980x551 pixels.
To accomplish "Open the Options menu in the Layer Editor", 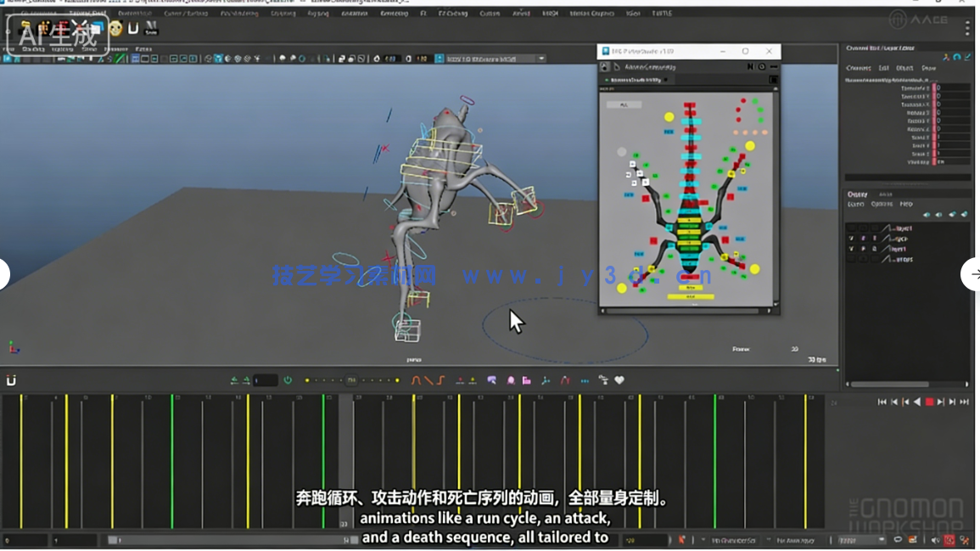I will [x=882, y=204].
